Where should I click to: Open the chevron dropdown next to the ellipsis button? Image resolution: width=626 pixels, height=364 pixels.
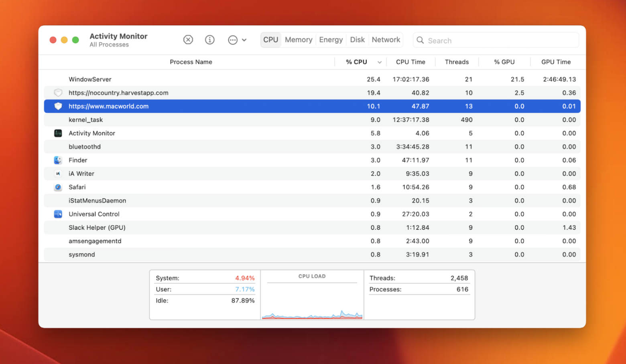(244, 40)
